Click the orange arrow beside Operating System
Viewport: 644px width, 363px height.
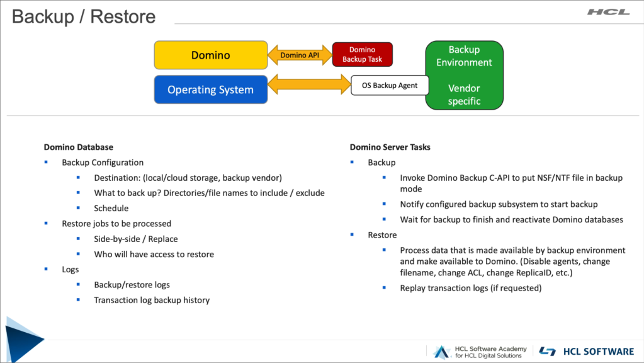pyautogui.click(x=308, y=84)
